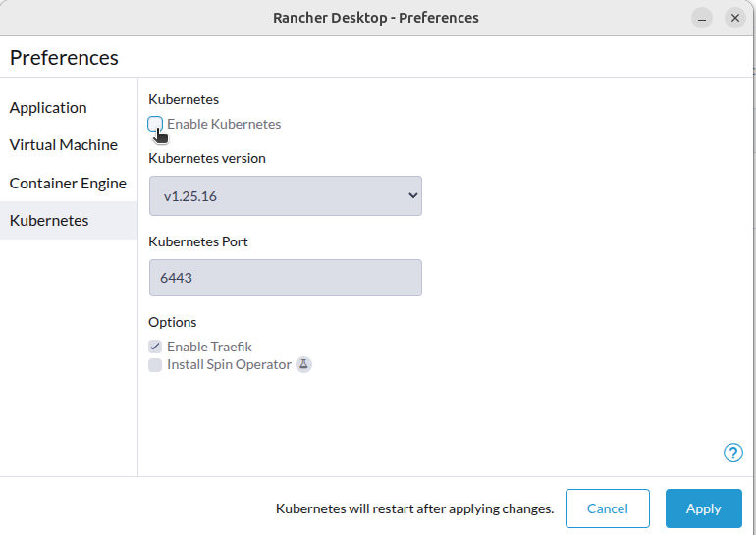The width and height of the screenshot is (756, 535).
Task: Close the Preferences window
Action: 734,18
